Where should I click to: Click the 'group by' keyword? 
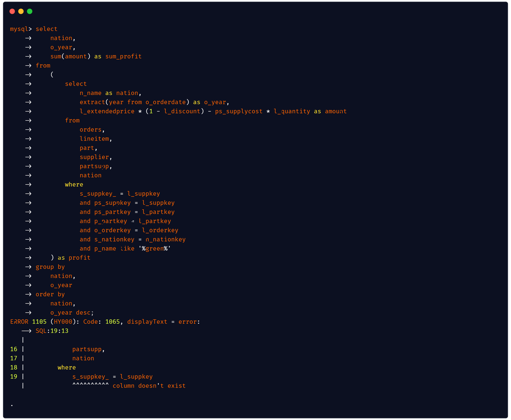coord(50,267)
